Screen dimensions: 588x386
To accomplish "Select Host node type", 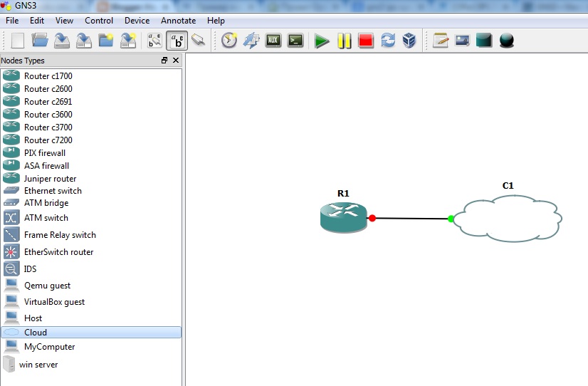I will point(91,318).
